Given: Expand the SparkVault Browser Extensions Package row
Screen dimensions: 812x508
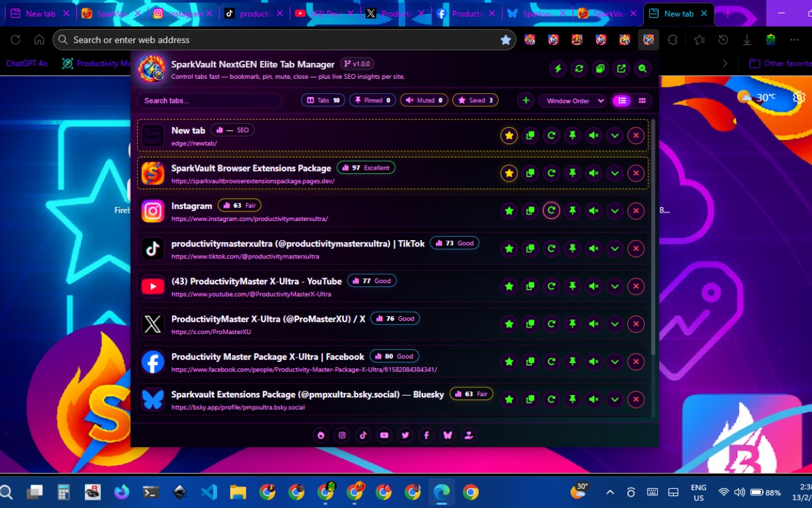Looking at the screenshot, I should coord(615,173).
